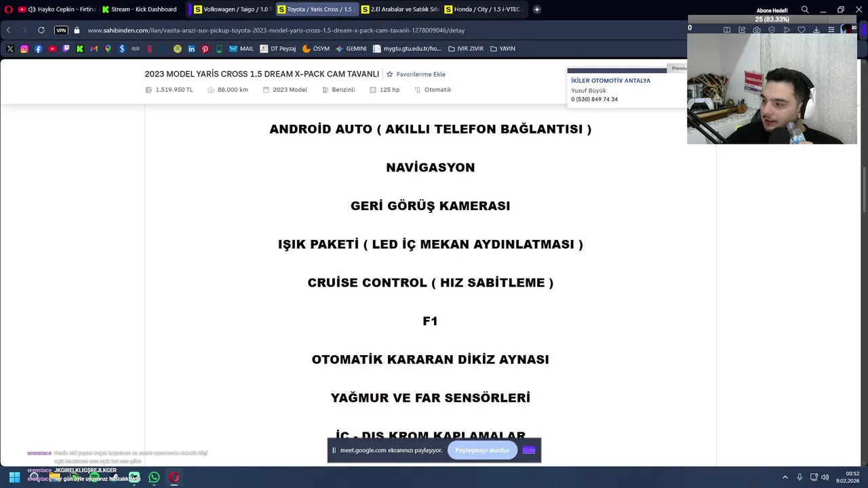This screenshot has height=488, width=868.
Task: Open the Gmail bookmark icon
Action: click(94, 49)
